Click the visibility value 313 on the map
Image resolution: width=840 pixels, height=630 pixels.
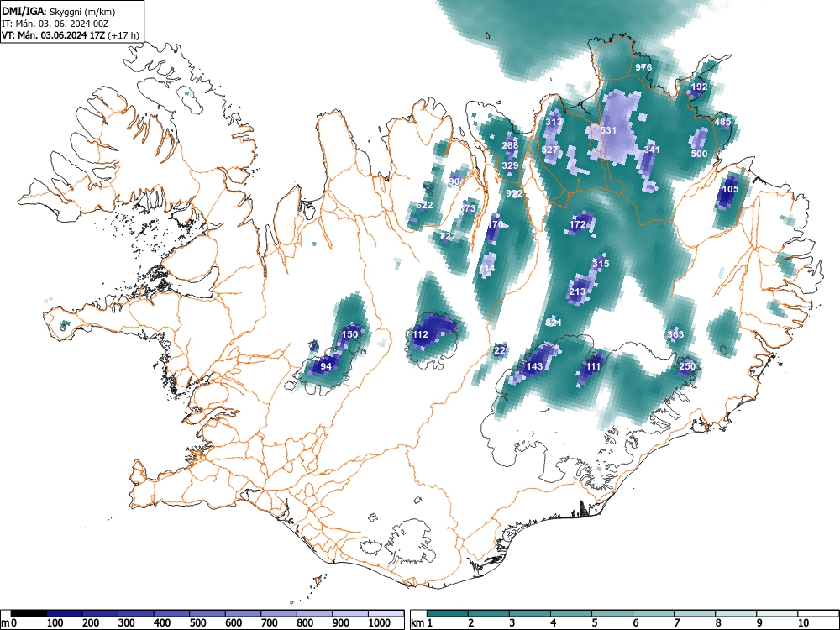click(x=554, y=122)
